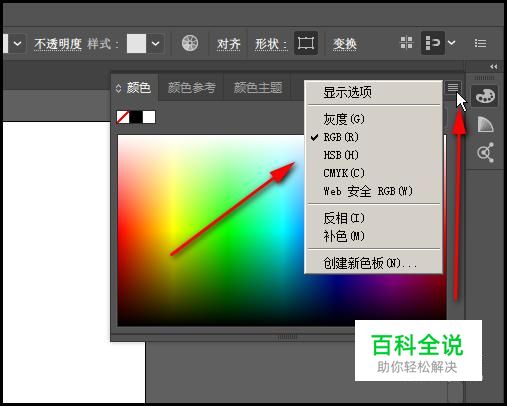Open the Color Themes panel icon
This screenshot has height=406, width=507.
pyautogui.click(x=485, y=153)
